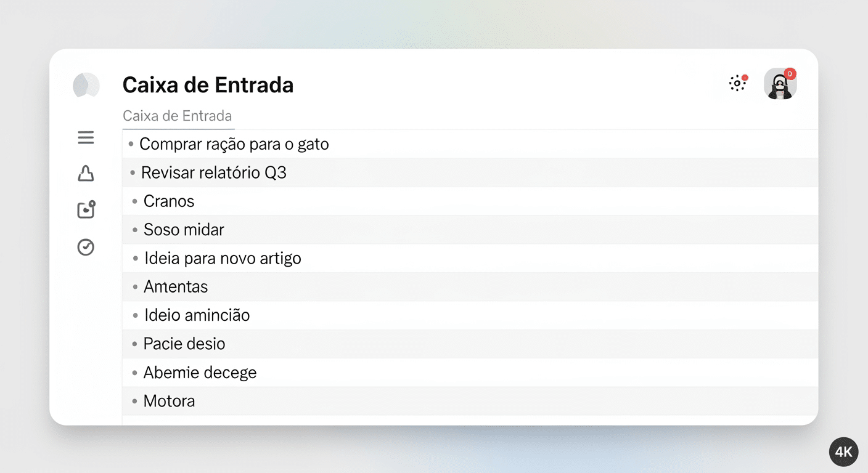
Task: Select the task 'Abemie decege'
Action: [200, 372]
